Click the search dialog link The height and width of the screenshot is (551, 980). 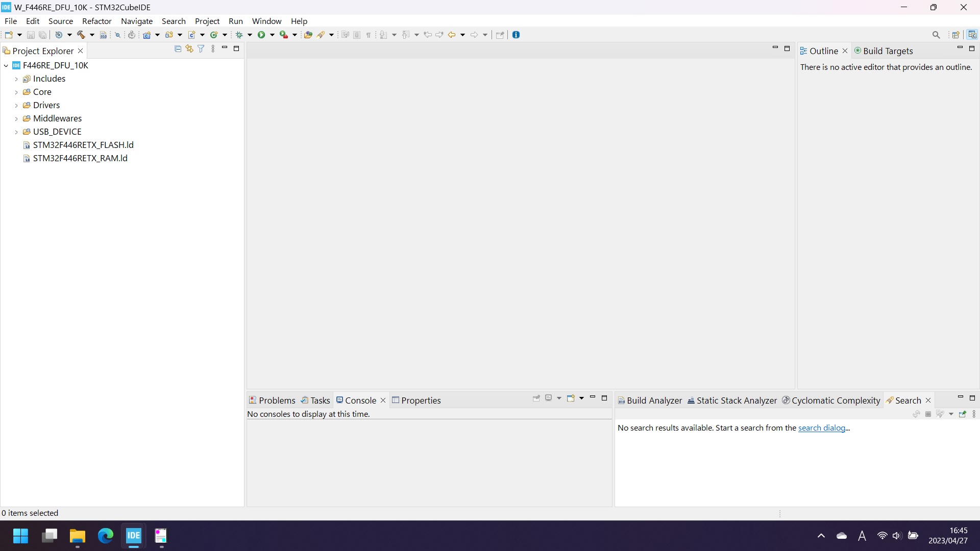821,428
